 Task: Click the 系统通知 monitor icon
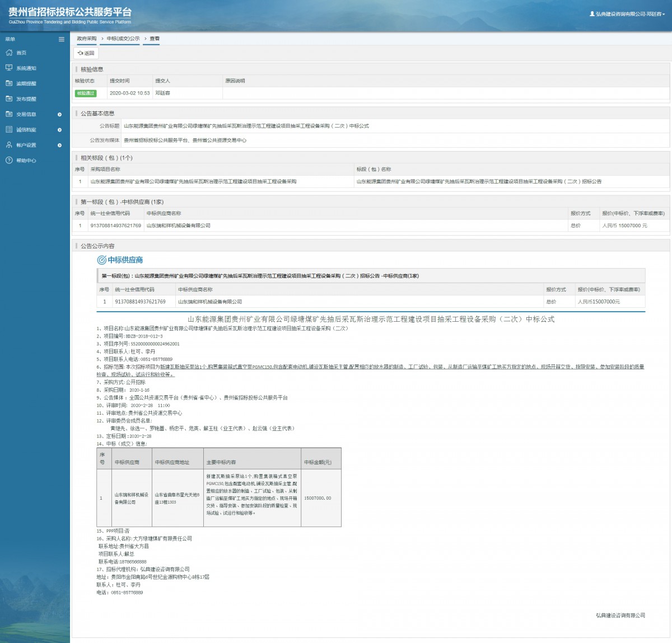9,68
